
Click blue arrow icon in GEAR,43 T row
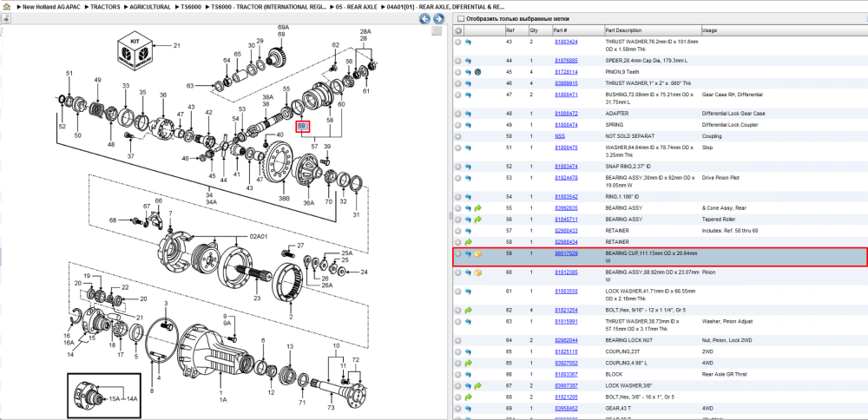[468, 409]
